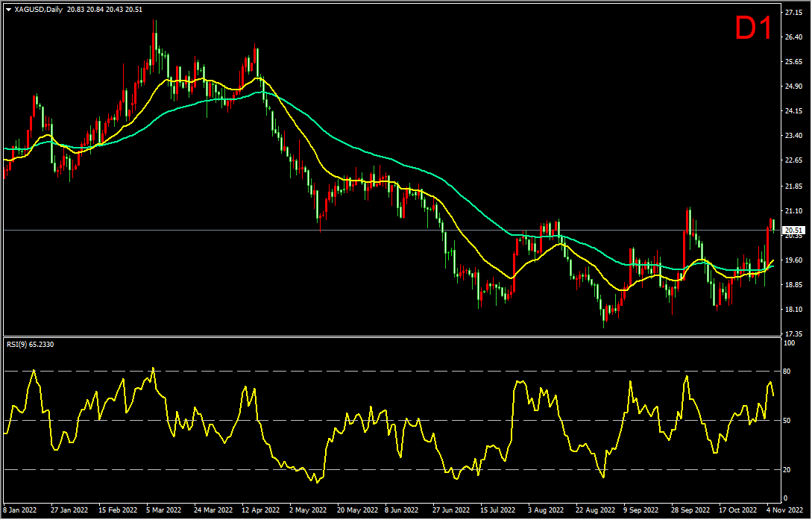Click the 26.40 price axis label

click(793, 37)
